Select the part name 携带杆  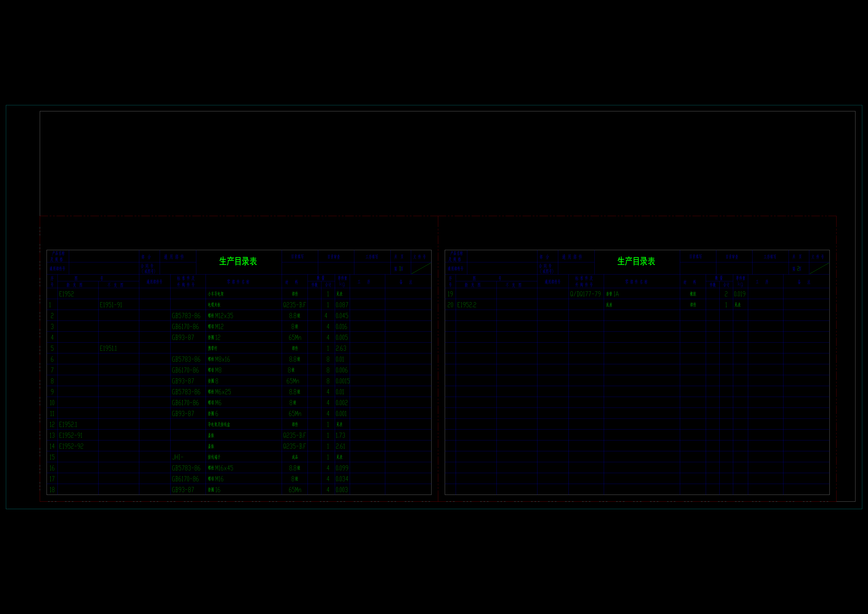point(212,348)
